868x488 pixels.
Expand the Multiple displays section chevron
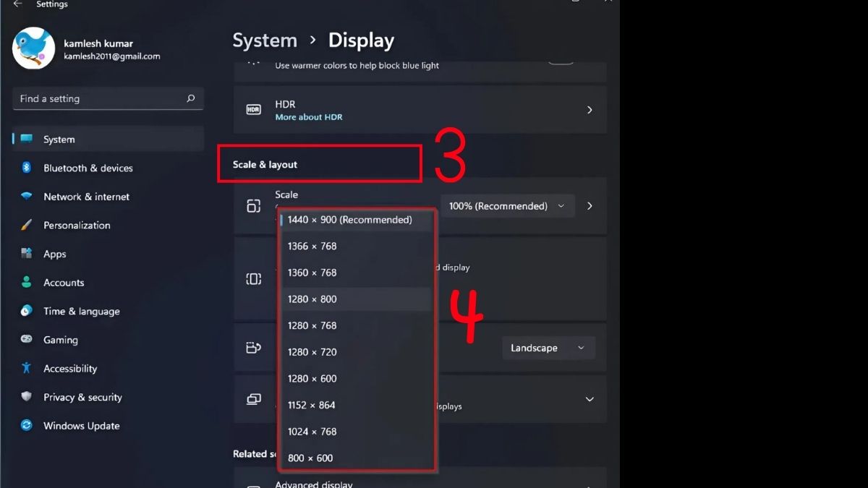click(590, 399)
